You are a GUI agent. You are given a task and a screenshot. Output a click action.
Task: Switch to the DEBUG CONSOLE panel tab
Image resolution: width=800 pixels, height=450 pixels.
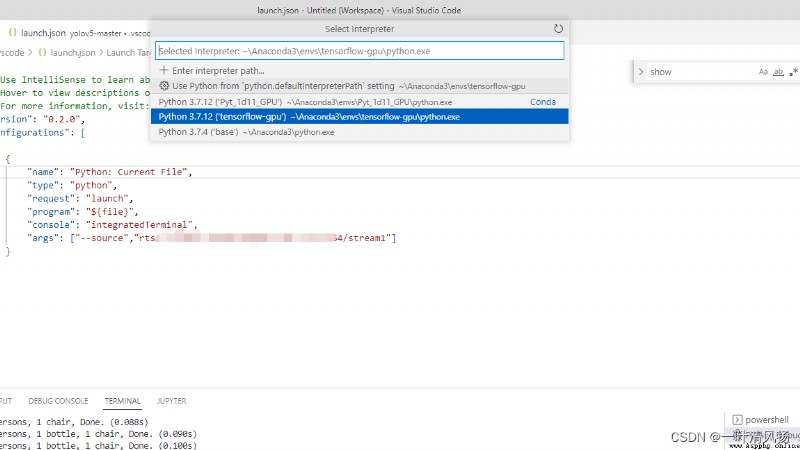click(58, 401)
